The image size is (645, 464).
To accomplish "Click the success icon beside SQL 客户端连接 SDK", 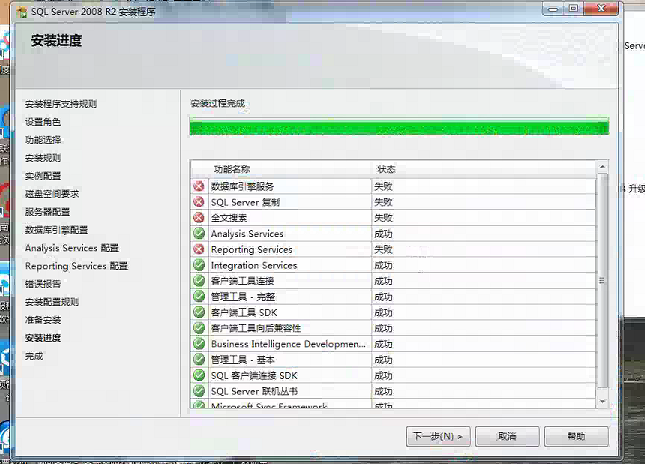I will pyautogui.click(x=199, y=375).
